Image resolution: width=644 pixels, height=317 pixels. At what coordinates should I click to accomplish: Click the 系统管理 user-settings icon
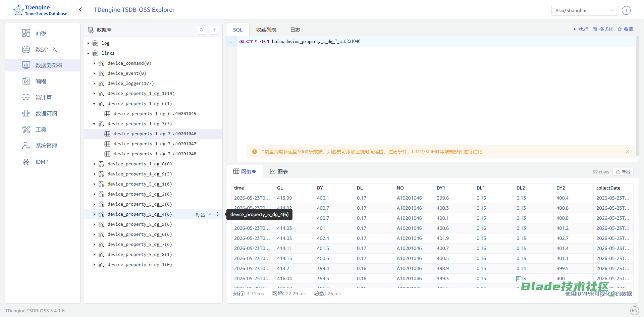[x=26, y=146]
